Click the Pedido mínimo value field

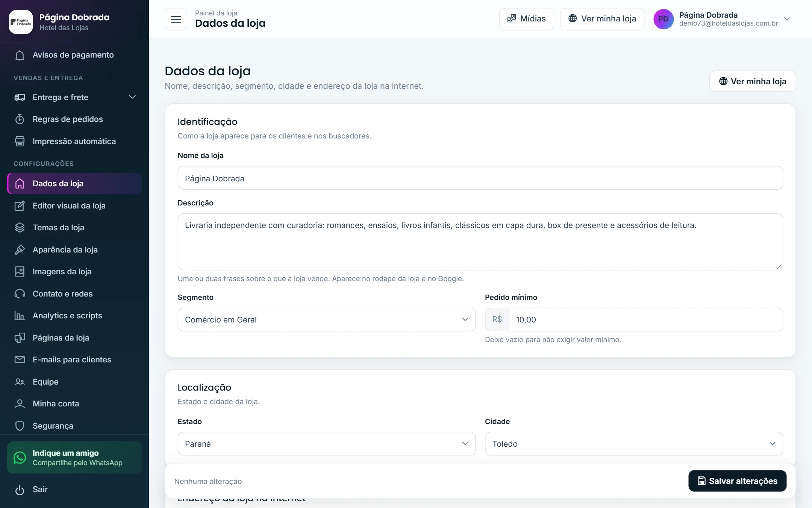point(645,319)
